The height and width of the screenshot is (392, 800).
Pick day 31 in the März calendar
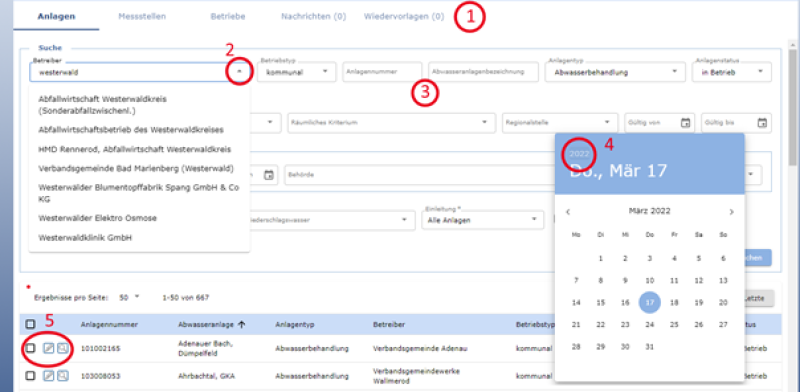coord(649,346)
